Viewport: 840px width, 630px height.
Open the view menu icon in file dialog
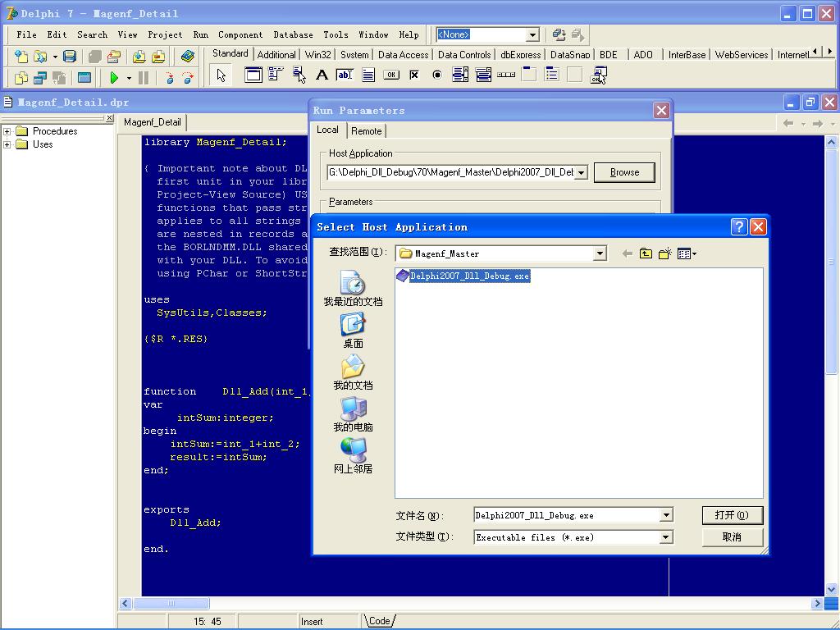pos(687,253)
